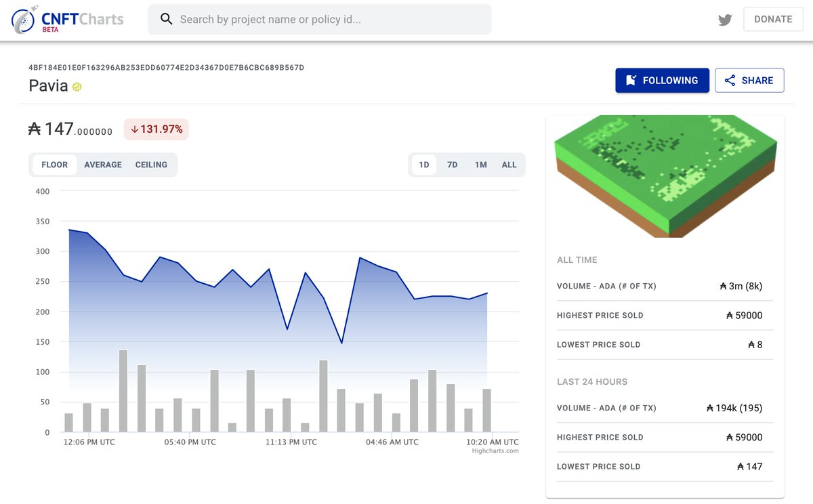813x504 pixels.
Task: Click the bookmark icon in Following button
Action: tap(631, 81)
